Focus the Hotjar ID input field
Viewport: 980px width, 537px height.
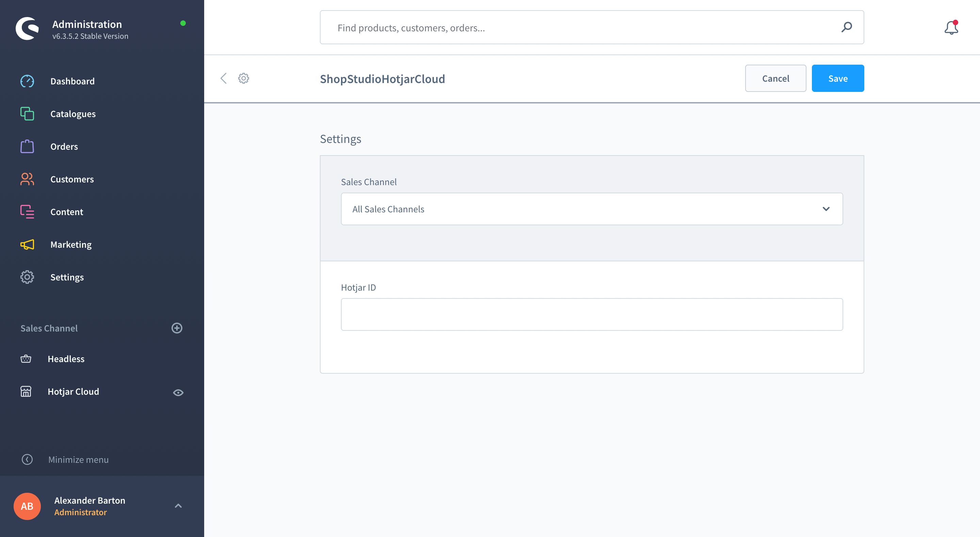[592, 314]
